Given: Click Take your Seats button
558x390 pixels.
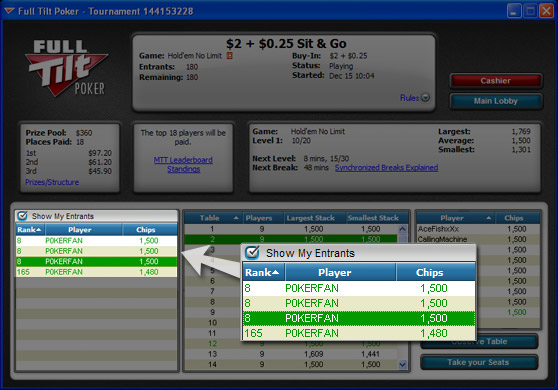Looking at the screenshot, I should point(479,362).
